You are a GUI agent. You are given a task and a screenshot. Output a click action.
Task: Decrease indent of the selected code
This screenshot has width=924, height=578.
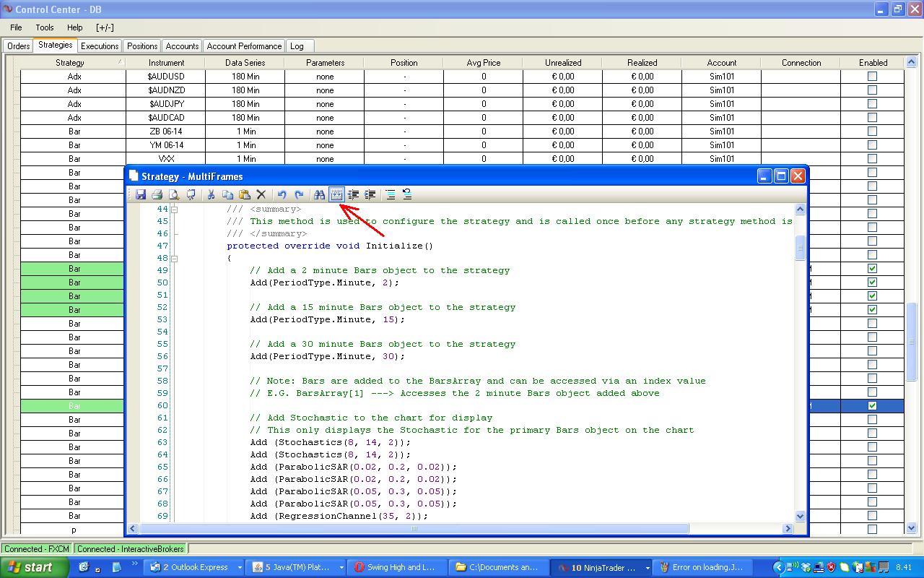click(x=353, y=194)
